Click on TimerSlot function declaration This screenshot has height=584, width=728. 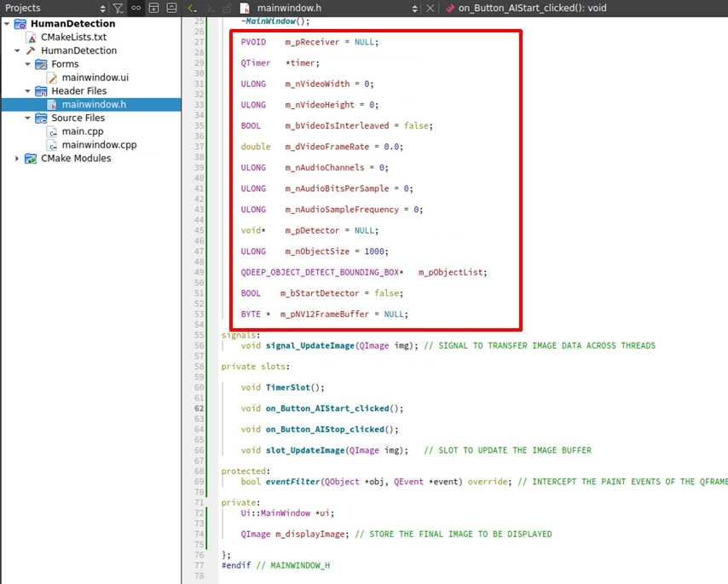pyautogui.click(x=287, y=387)
